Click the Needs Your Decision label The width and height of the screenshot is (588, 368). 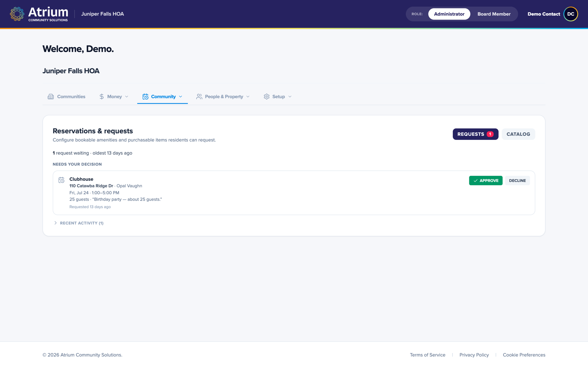77,164
